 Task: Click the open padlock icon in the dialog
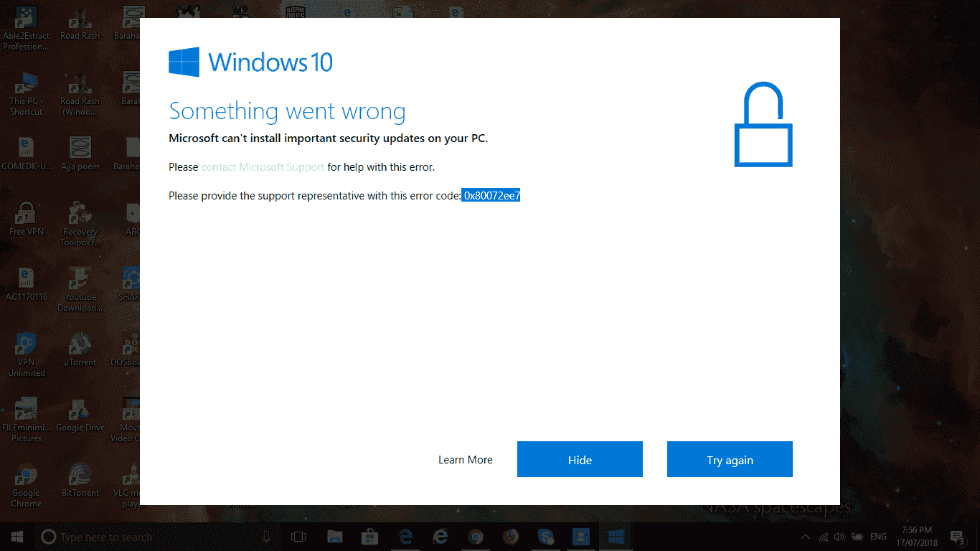(x=763, y=125)
